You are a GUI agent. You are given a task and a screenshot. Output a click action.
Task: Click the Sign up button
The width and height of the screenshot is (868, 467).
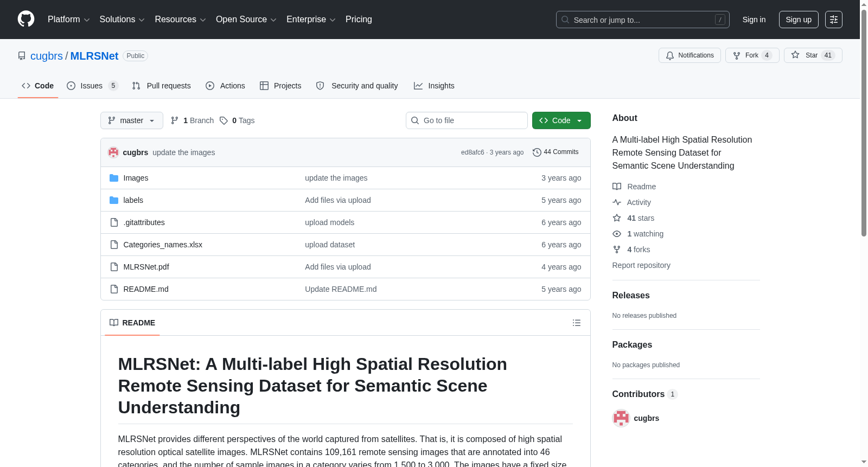point(799,20)
